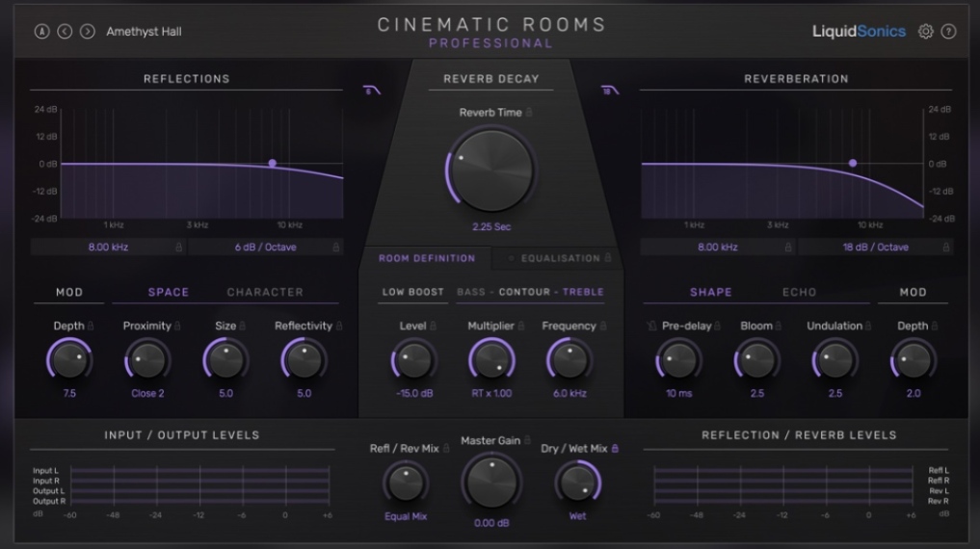Open reflections 8.00 kHz frequency field
Screen dimensions: 980x549
(x=108, y=248)
